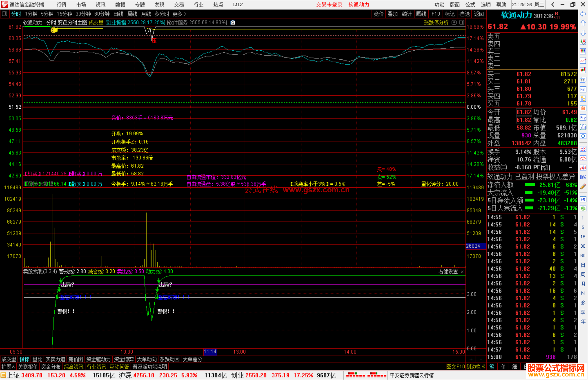The width and height of the screenshot is (588, 380).
Task: Toggle the panel icon at the left of 分时
Action: (x=4, y=14)
